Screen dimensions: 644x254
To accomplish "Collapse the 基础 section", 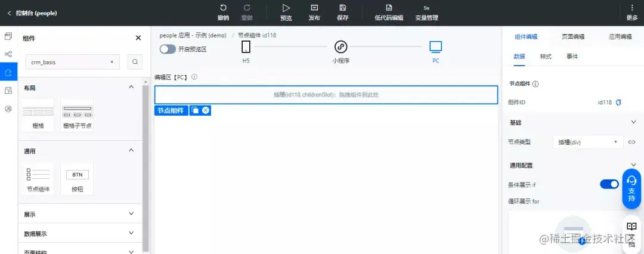I will (x=633, y=122).
